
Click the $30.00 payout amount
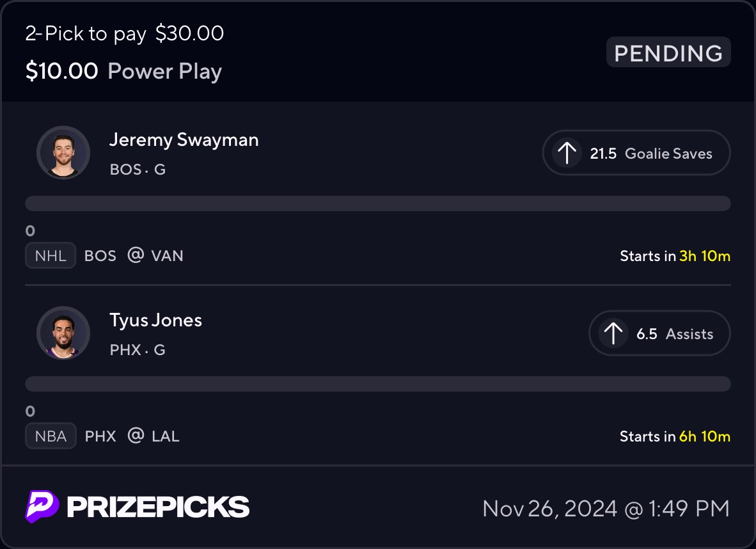(x=190, y=34)
